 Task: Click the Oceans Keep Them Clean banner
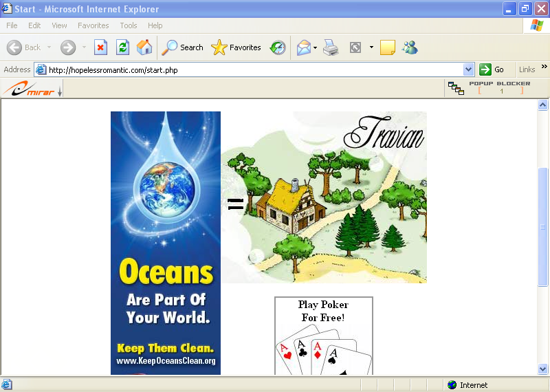166,243
